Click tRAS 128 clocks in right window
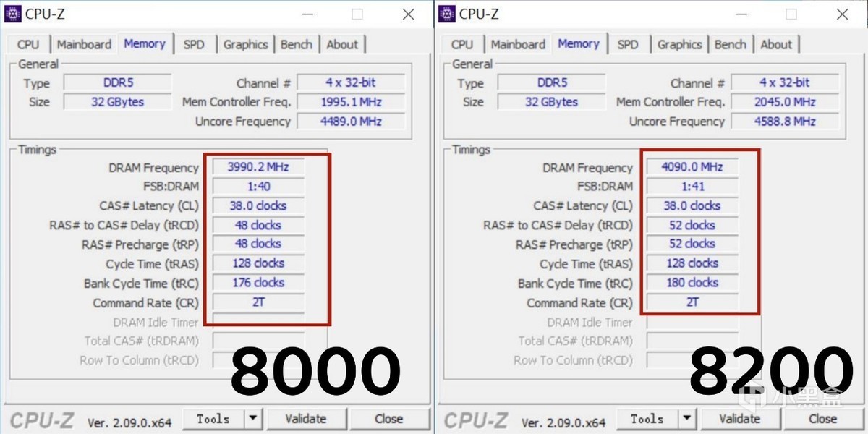Screen dimensions: 868x434 pos(692,263)
